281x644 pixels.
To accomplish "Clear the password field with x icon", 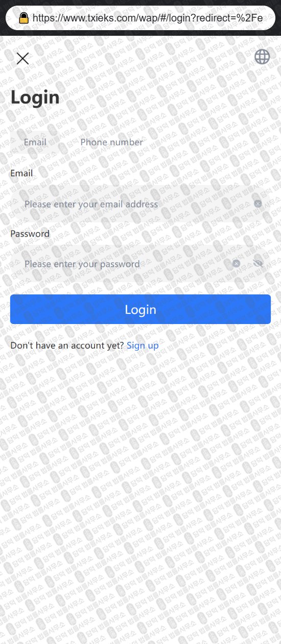I will pyautogui.click(x=236, y=263).
